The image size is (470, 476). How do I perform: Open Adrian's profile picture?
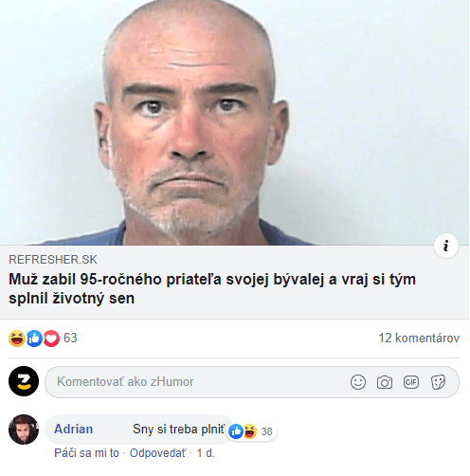tap(24, 430)
